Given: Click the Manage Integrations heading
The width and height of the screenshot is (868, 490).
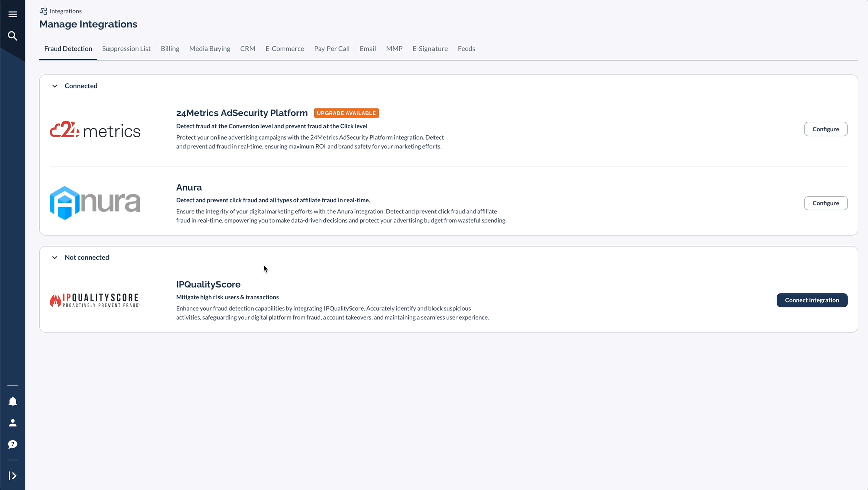Looking at the screenshot, I should 88,24.
